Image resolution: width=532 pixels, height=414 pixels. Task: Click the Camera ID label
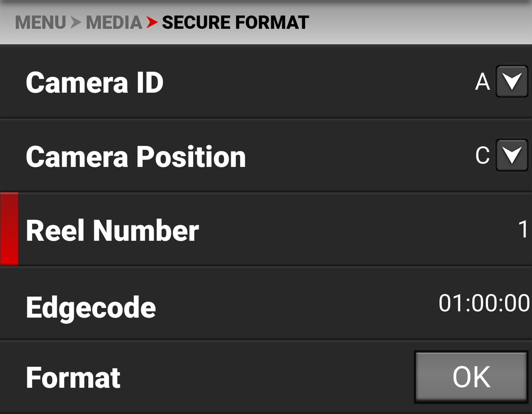coord(94,83)
